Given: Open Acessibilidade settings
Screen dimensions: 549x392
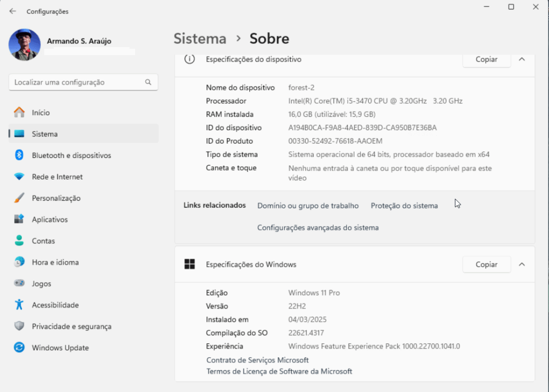Looking at the screenshot, I should [x=55, y=305].
